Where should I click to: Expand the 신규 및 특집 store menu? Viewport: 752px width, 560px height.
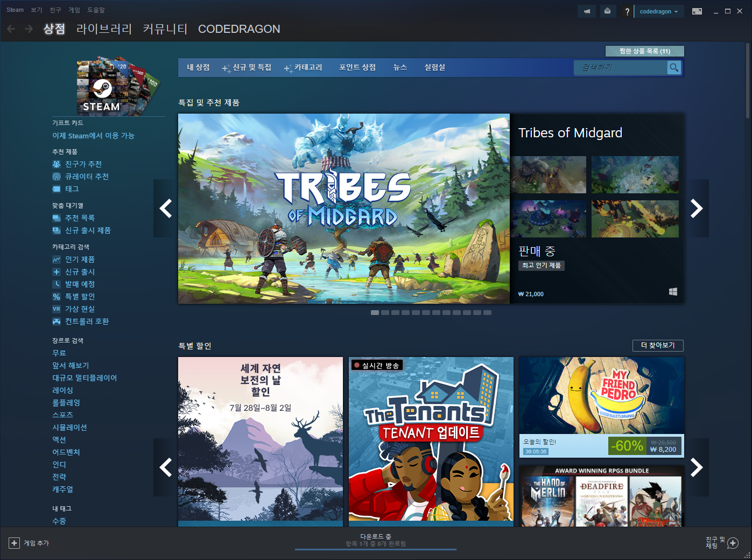[x=247, y=67]
